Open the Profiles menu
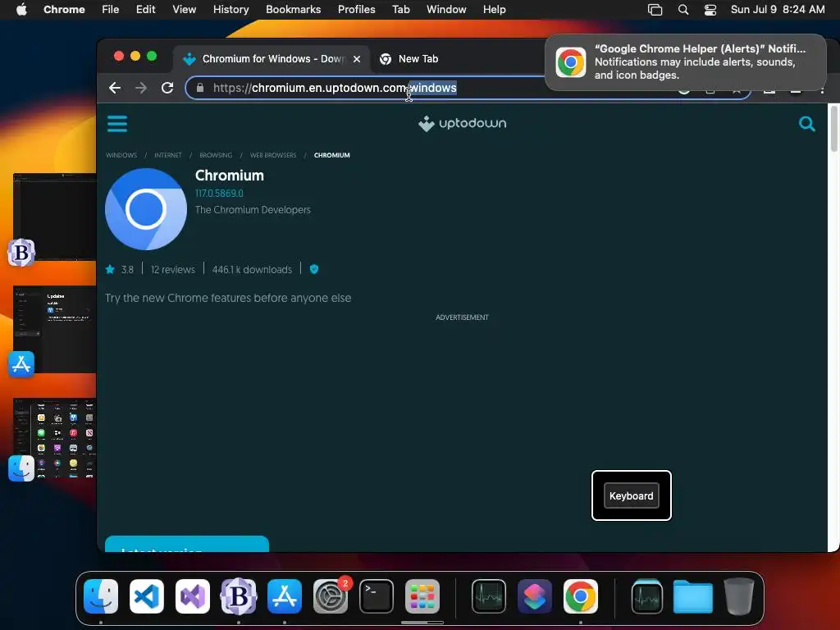 356,10
